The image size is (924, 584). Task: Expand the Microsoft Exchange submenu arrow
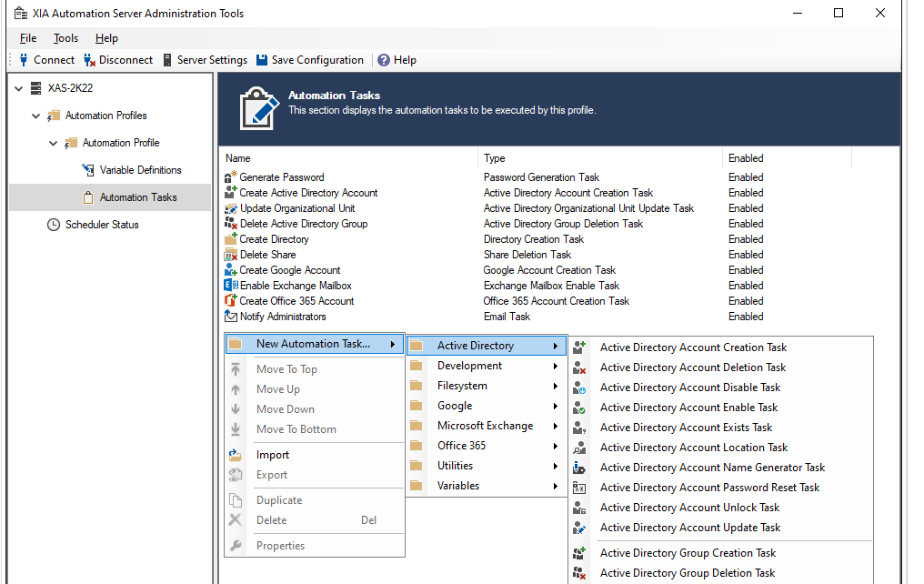tap(555, 426)
